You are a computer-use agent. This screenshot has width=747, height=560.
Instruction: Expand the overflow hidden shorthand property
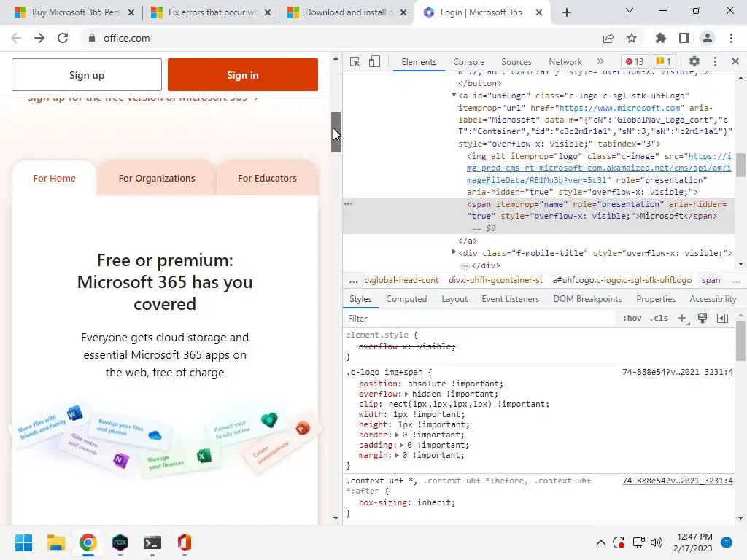406,394
